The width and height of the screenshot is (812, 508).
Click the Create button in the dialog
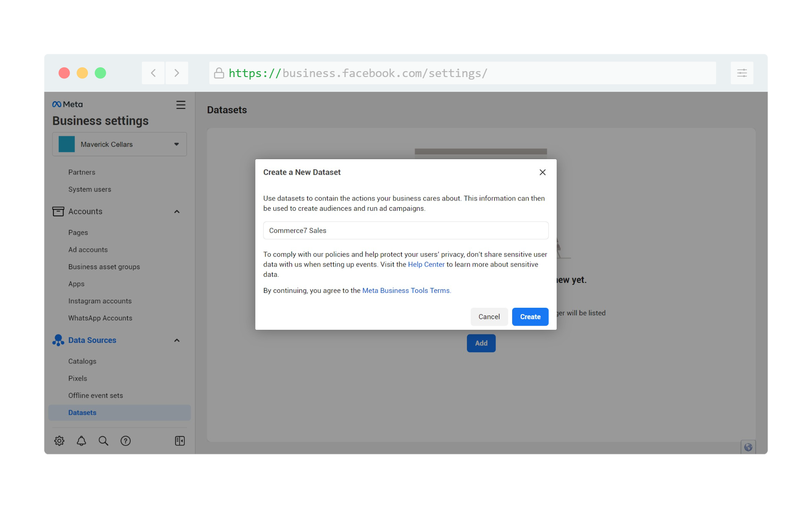530,317
